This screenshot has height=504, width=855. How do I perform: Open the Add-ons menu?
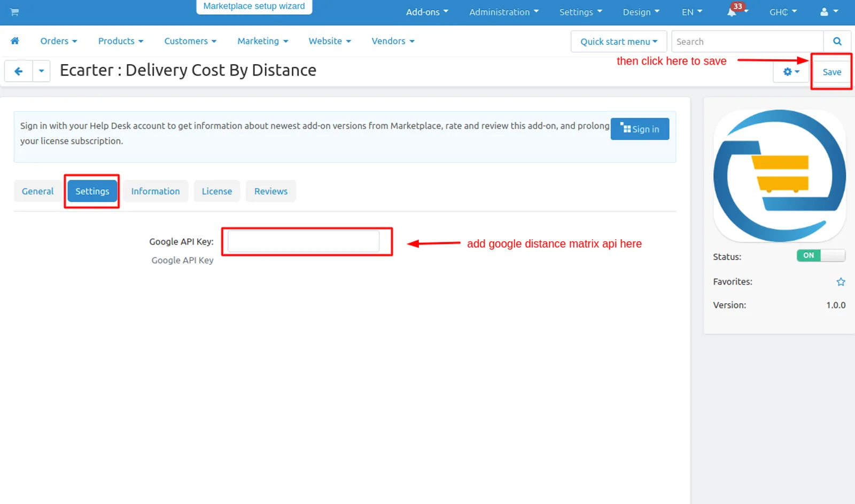click(x=427, y=12)
